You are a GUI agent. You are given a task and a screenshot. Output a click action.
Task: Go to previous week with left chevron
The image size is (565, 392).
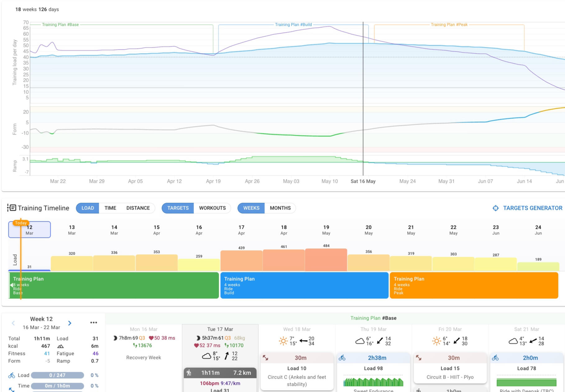pyautogui.click(x=13, y=323)
